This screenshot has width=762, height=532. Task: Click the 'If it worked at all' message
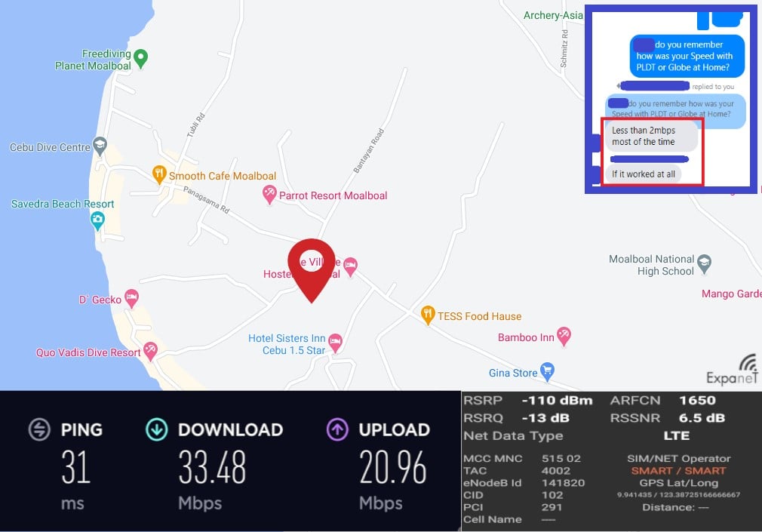(x=643, y=174)
